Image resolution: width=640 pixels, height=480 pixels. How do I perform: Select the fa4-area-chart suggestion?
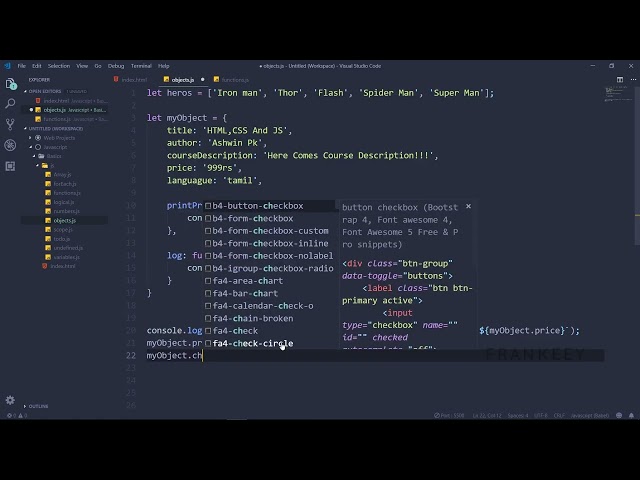click(x=270, y=281)
